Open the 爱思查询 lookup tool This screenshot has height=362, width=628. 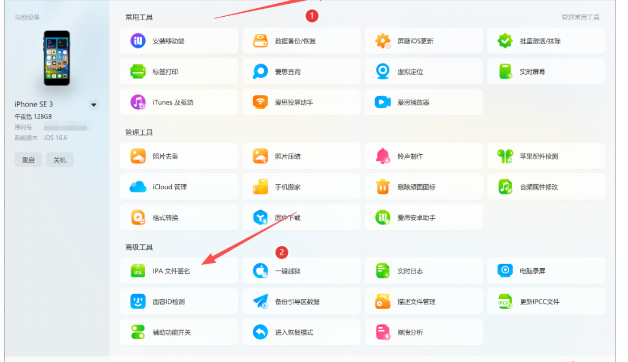coord(301,72)
